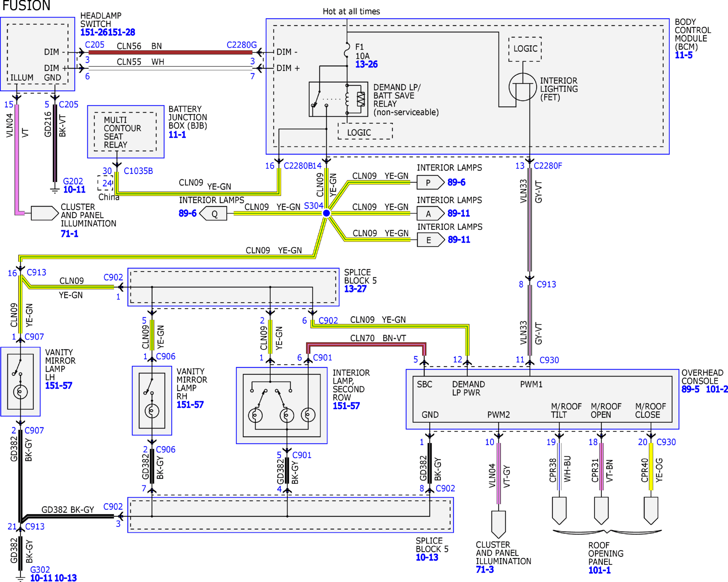This screenshot has width=728, height=582.
Task: Open the 11-5 Body Control Module reference
Action: (x=683, y=55)
